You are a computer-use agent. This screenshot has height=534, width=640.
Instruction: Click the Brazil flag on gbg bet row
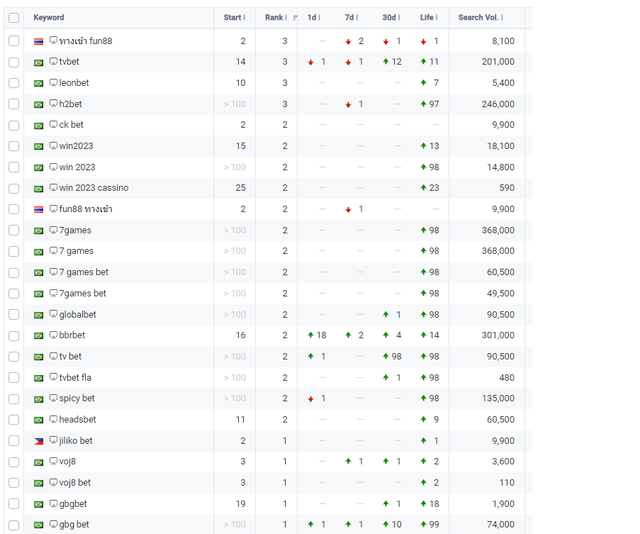pyautogui.click(x=38, y=525)
